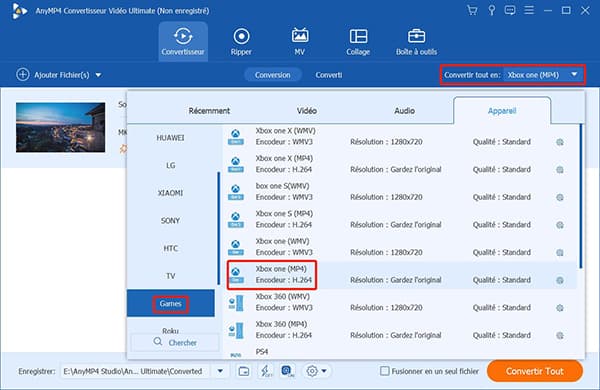Click Ajouter Fichier(s) button
Viewport: 600px width, 390px height.
[x=53, y=75]
